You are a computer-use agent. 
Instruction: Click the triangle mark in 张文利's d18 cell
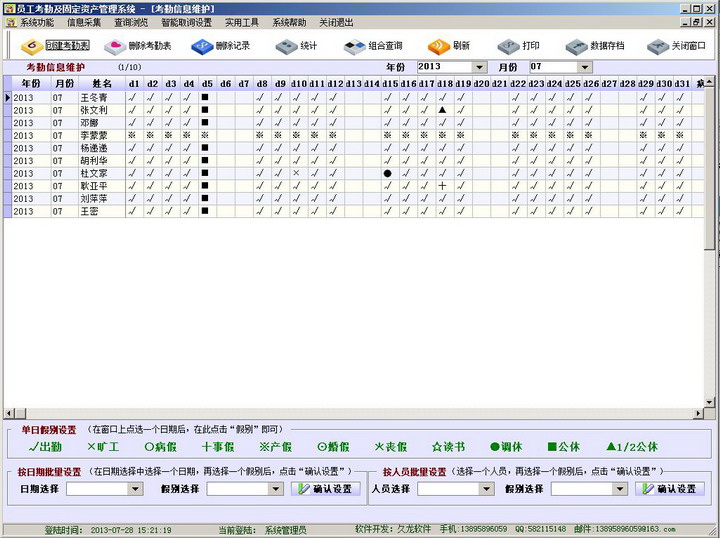(442, 110)
